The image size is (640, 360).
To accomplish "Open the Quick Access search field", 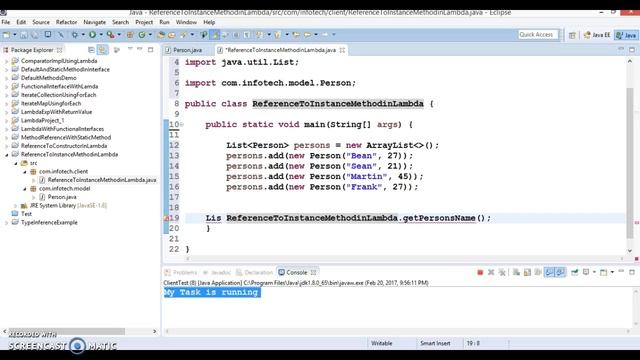I will click(538, 35).
